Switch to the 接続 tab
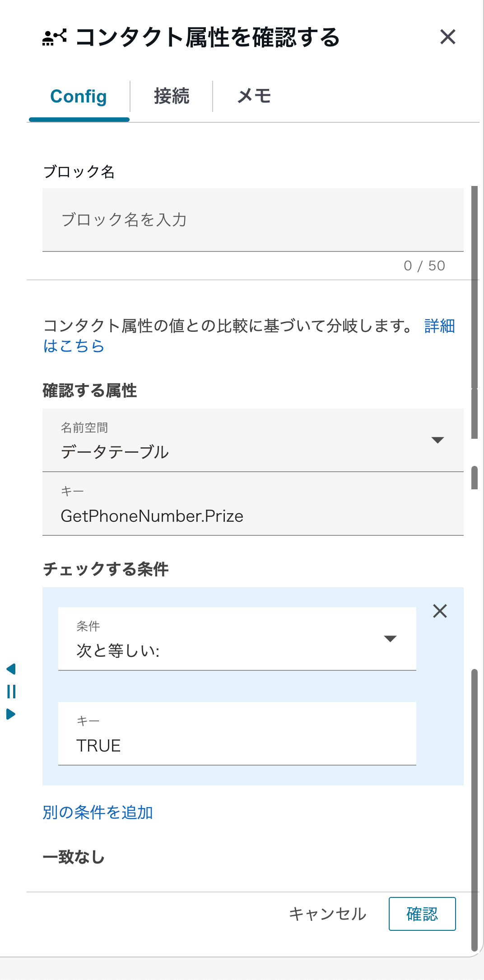The image size is (484, 980). 172,96
